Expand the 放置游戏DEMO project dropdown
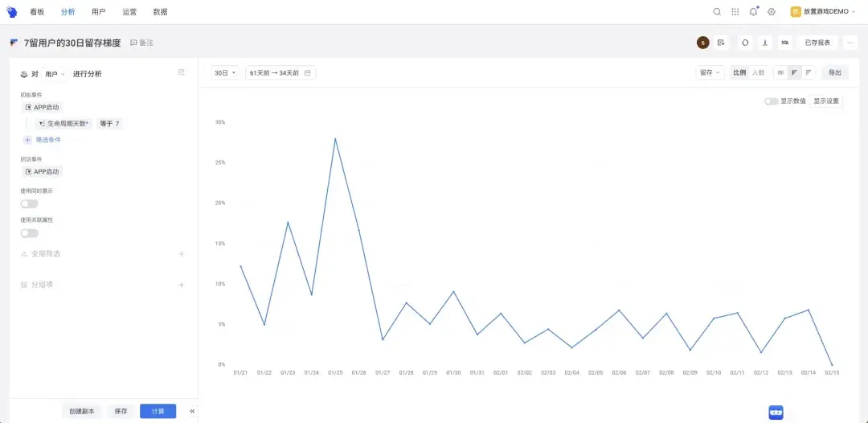The height and width of the screenshot is (423, 868). tap(823, 11)
